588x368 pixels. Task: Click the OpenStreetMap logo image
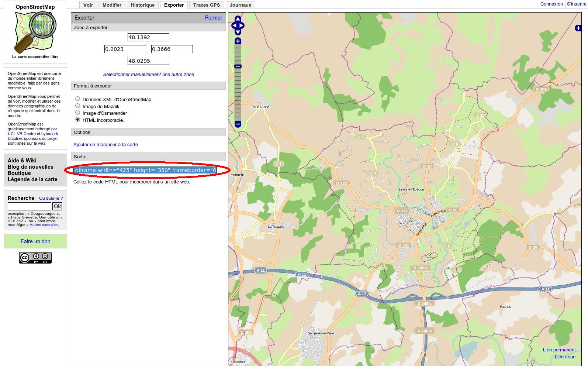35,32
